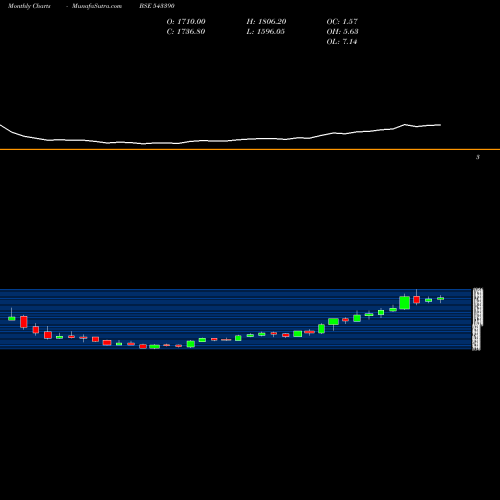
Task: Click the red candlestick after the peak green candle
Action: click(x=417, y=299)
